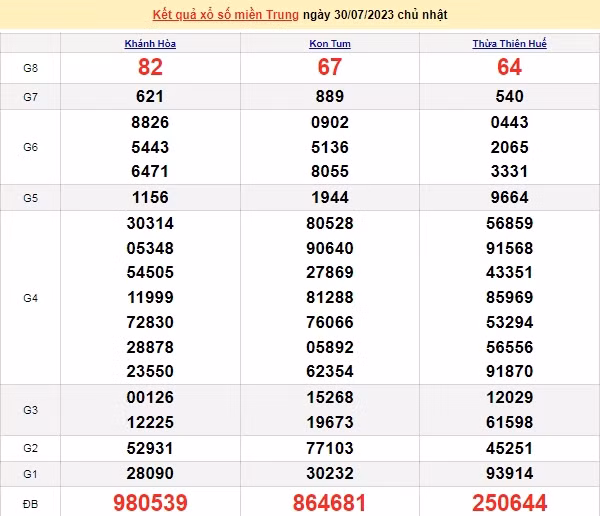Click the G5 number 1944
The width and height of the screenshot is (600, 516).
(329, 197)
